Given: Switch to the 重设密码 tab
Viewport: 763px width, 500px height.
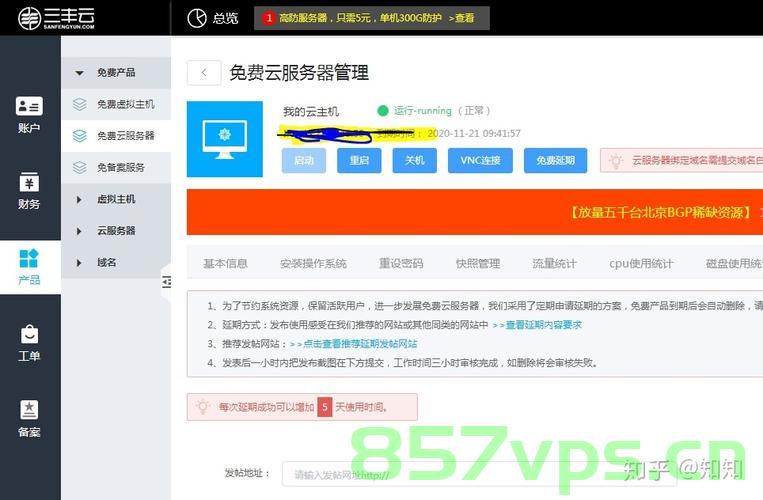Looking at the screenshot, I should pos(401,264).
